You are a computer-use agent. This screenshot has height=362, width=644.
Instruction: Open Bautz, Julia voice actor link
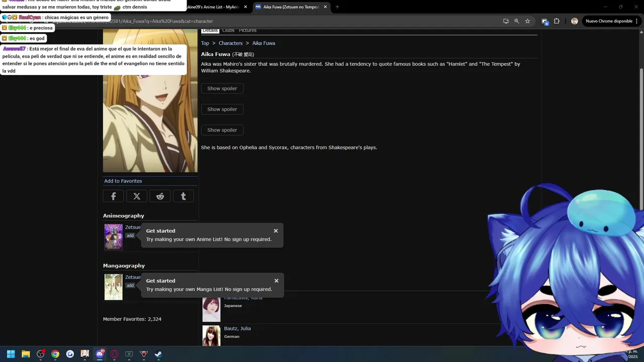point(237,328)
